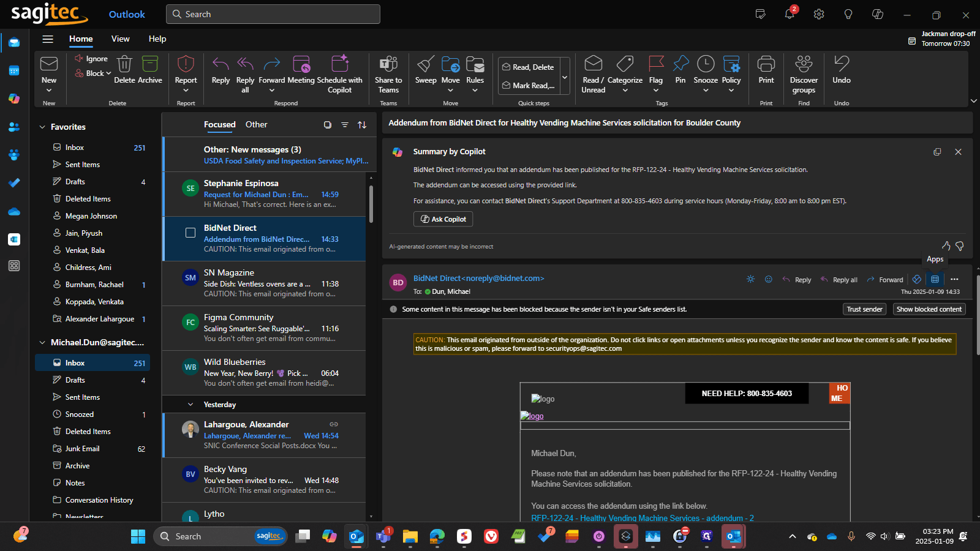Viewport: 980px width, 551px height.
Task: Open OneDrive from the left rail
Action: (x=14, y=211)
